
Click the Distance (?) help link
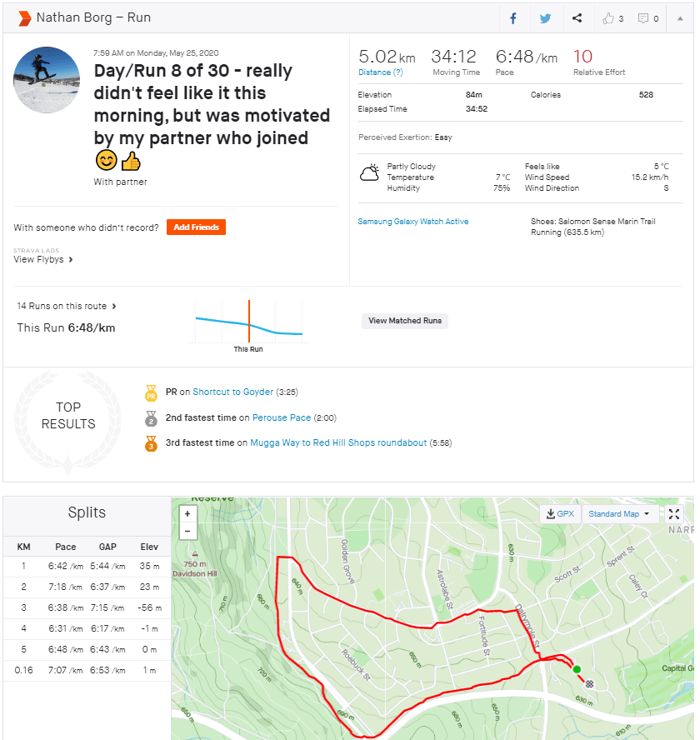pyautogui.click(x=381, y=72)
